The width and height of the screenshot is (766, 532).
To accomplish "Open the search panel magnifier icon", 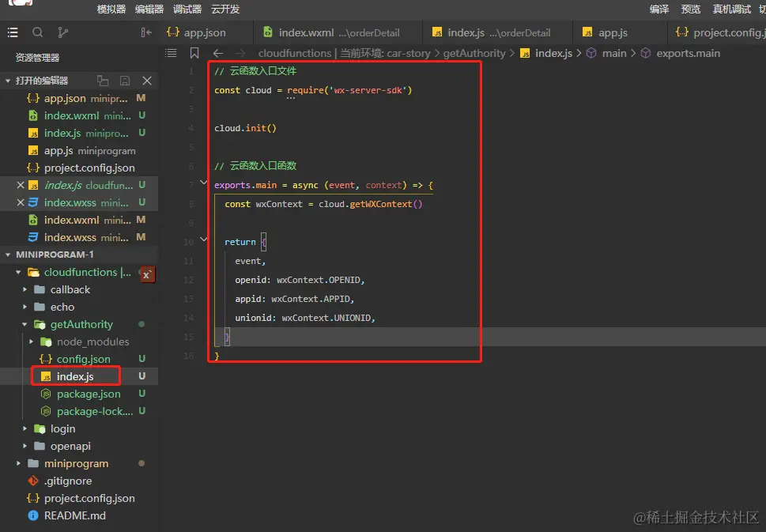I will point(37,32).
